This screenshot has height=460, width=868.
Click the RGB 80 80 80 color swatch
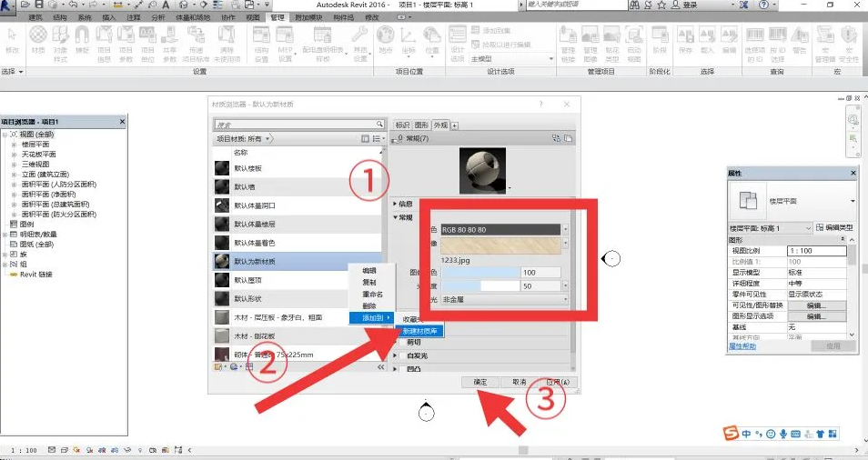pos(501,229)
